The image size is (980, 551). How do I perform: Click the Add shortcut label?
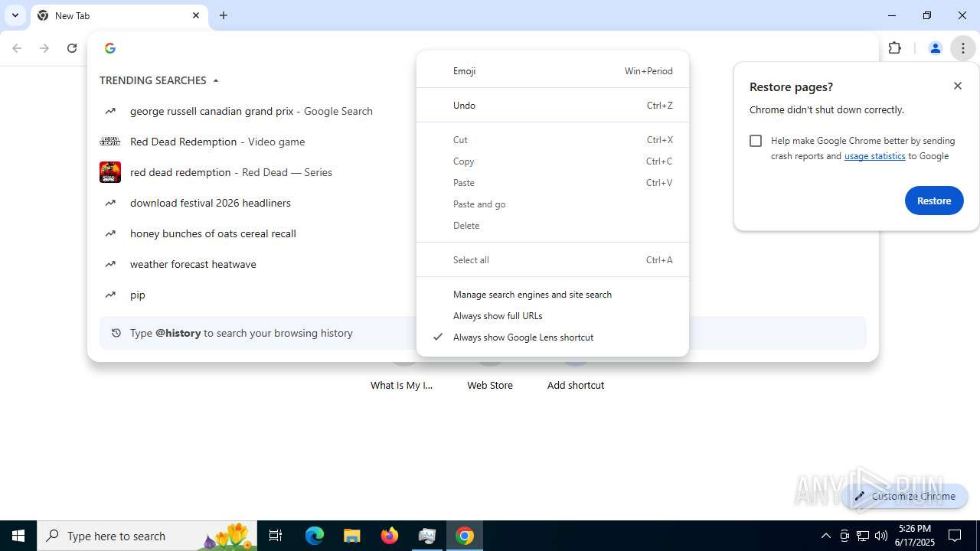576,385
